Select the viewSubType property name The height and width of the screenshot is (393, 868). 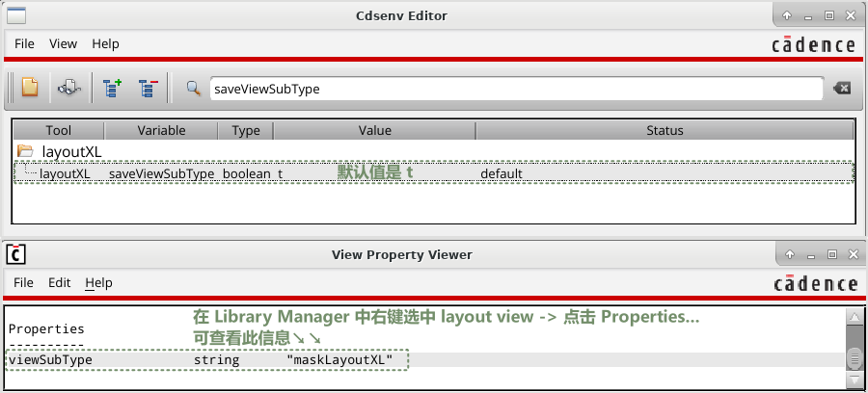[50, 360]
